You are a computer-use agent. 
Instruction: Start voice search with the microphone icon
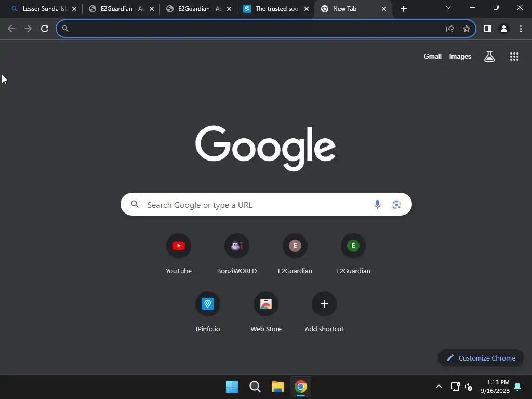coord(377,204)
